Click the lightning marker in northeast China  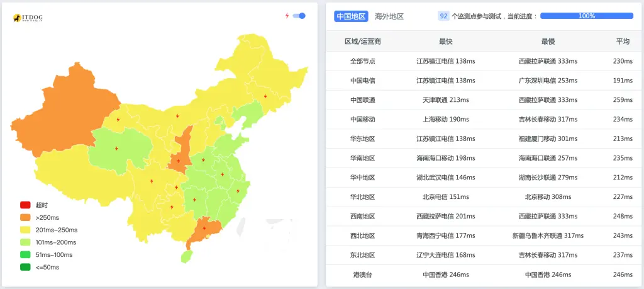pyautogui.click(x=265, y=96)
